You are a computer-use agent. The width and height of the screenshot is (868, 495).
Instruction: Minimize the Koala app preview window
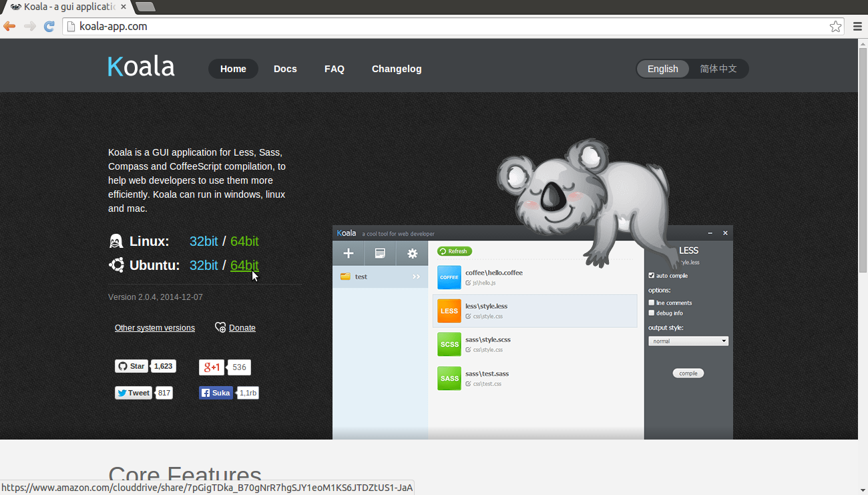[x=710, y=233]
